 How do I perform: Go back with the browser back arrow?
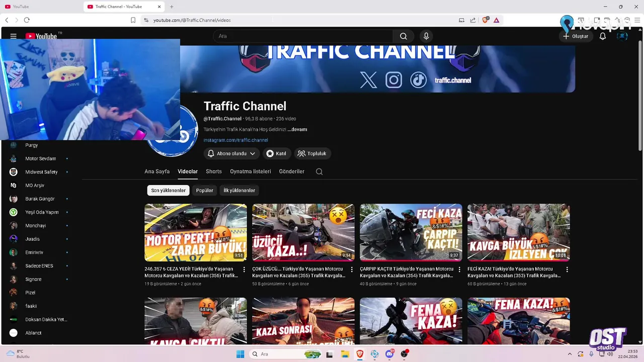click(7, 20)
